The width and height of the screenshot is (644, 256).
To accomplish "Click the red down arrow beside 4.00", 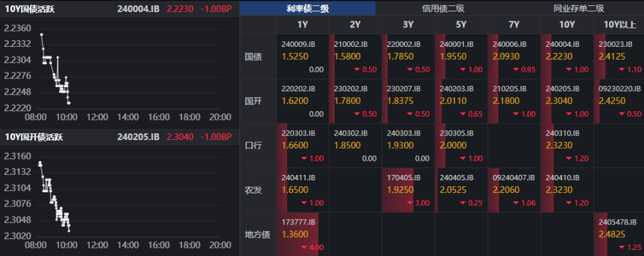I will (x=305, y=247).
